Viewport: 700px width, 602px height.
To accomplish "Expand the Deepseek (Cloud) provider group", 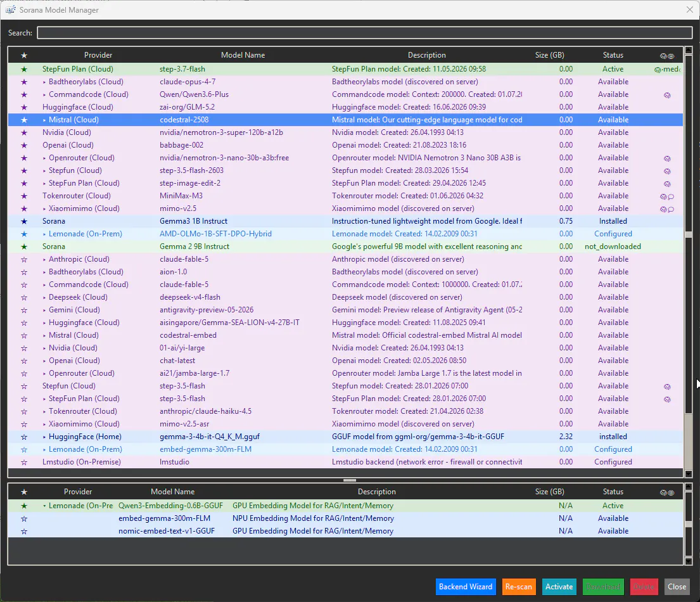I will pyautogui.click(x=44, y=297).
